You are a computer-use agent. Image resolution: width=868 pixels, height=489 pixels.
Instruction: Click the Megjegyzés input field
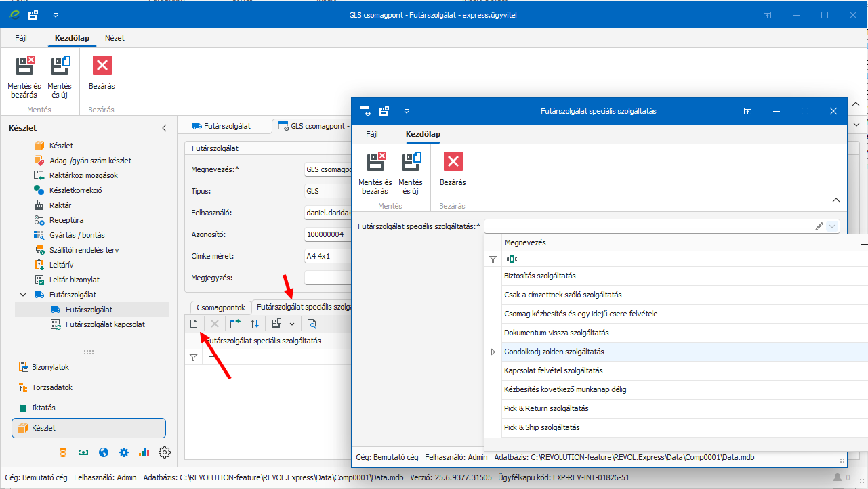[328, 278]
